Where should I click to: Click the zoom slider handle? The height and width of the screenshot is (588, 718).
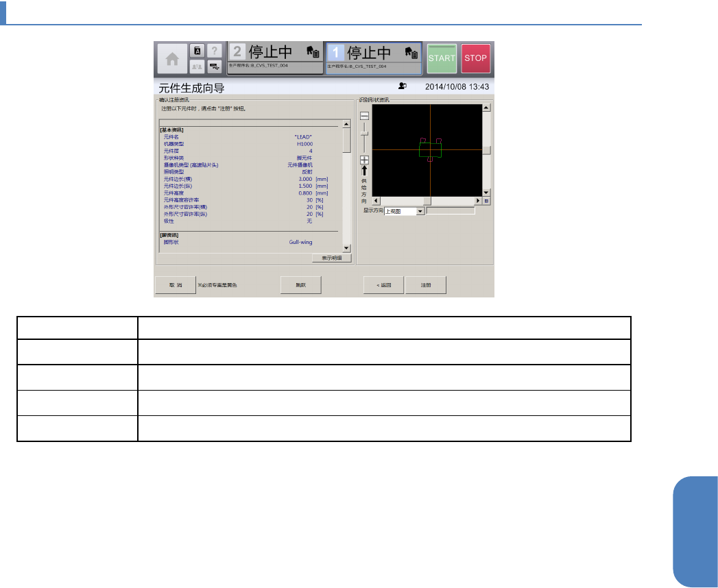tap(365, 134)
